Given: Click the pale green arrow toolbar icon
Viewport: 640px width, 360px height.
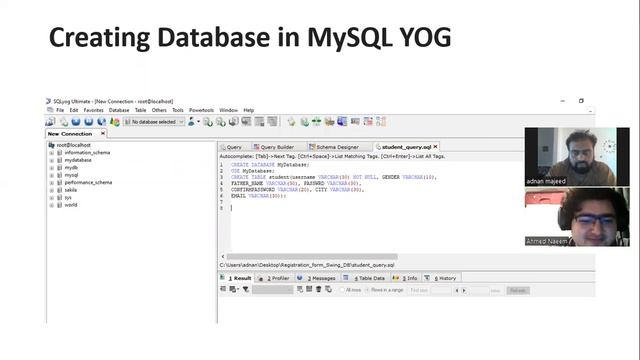Looking at the screenshot, I should 291,122.
